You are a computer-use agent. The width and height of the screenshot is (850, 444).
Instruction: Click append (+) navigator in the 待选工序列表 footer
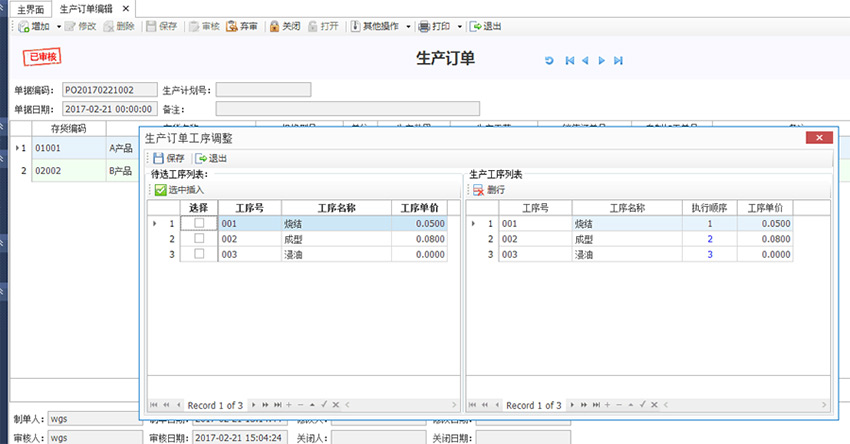(x=289, y=405)
